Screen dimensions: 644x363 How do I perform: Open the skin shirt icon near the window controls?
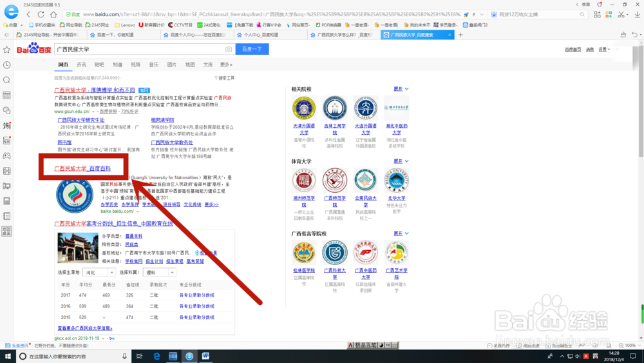(600, 5)
